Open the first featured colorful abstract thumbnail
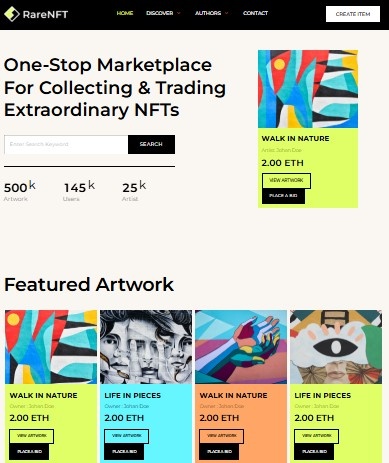This screenshot has width=389, height=463. 51,347
